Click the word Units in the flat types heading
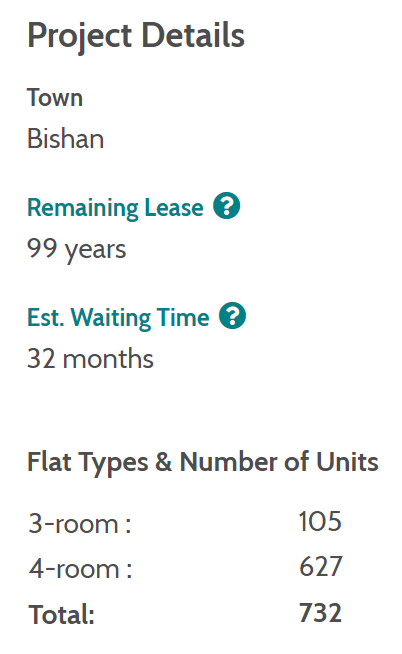Viewport: 402px width, 654px height. (x=347, y=462)
